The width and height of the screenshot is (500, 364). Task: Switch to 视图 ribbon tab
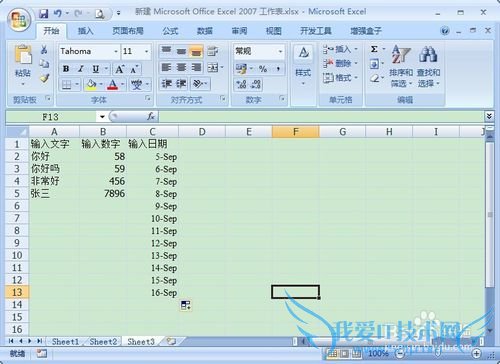coord(274,31)
